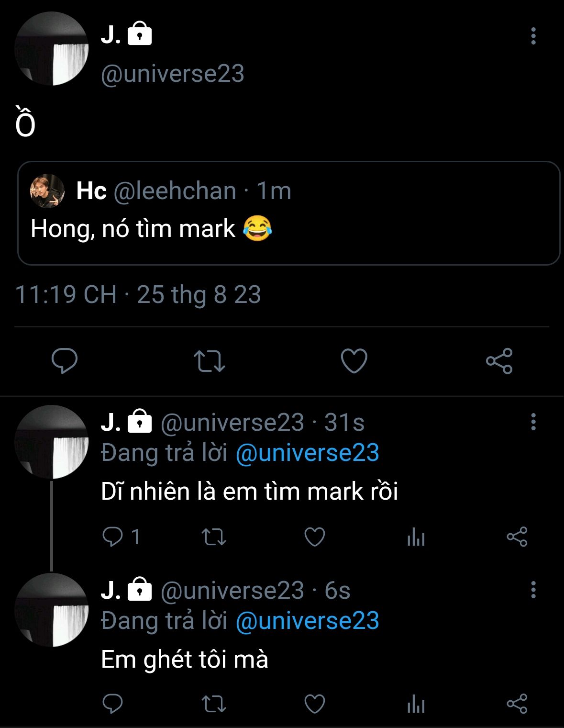
Task: Retweet the main tweet
Action: 209,361
